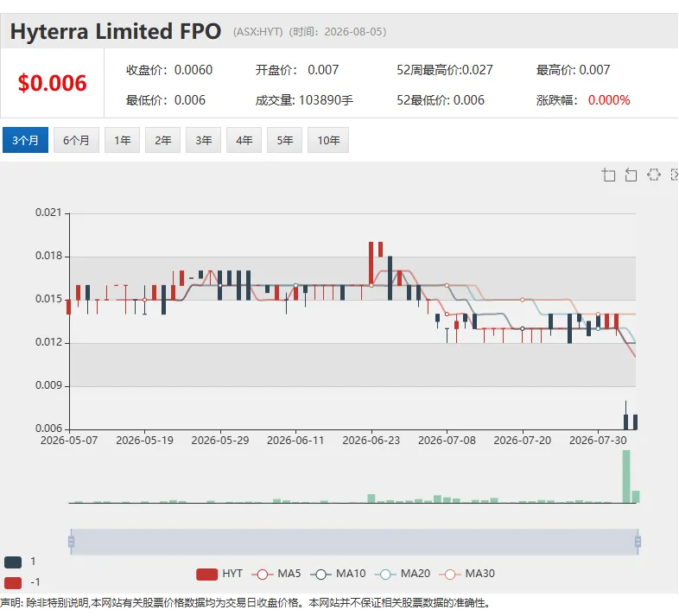
Task: Switch chart to 4年 range
Action: coord(244,140)
